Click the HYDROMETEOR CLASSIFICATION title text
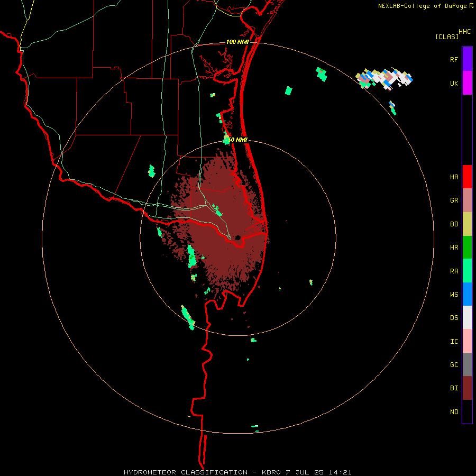This screenshot has height=476, width=476. 186,472
